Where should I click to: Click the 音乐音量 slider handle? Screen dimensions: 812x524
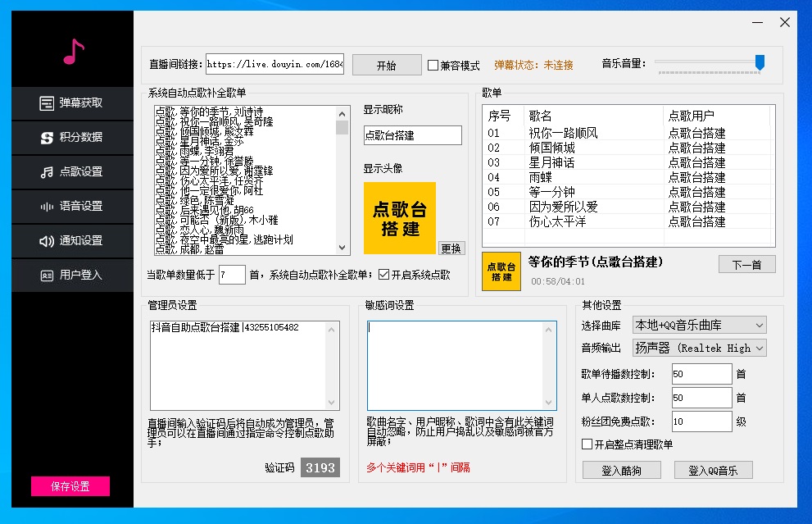coord(760,62)
